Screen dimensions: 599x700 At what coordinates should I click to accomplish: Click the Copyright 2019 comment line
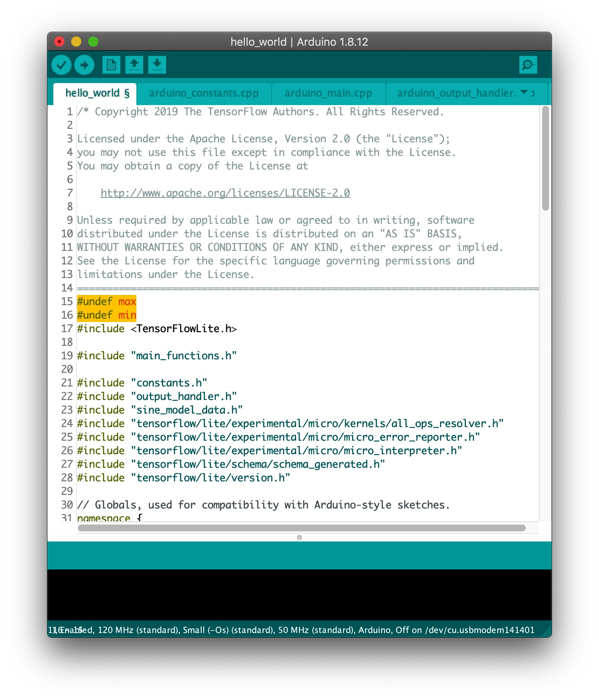coord(261,112)
